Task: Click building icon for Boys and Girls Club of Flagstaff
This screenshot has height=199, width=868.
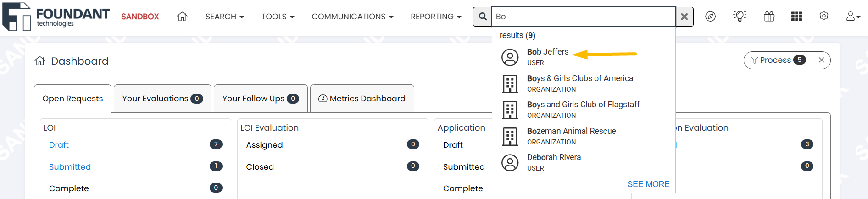Action: tap(510, 110)
